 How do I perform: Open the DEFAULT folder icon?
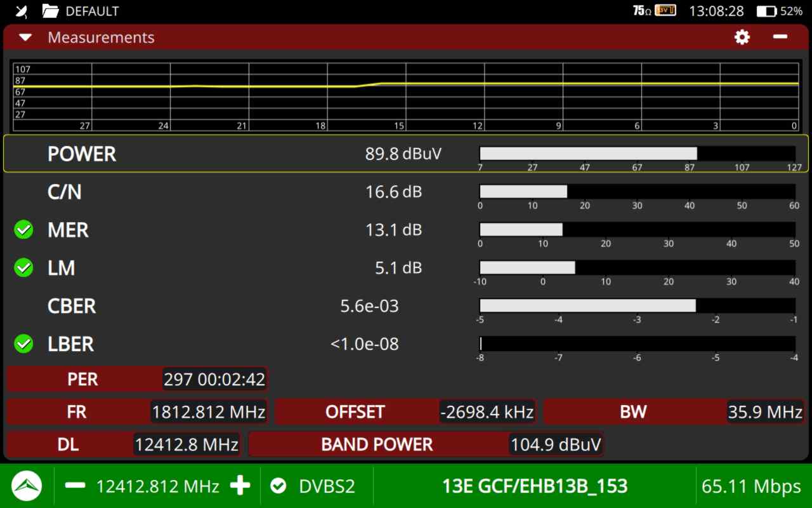pyautogui.click(x=50, y=11)
